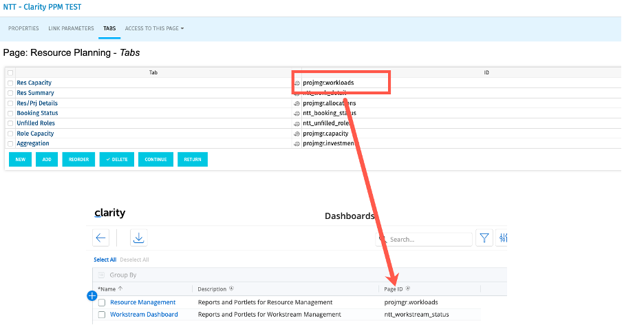644x325 pixels.
Task: Click the Return button
Action: click(193, 160)
